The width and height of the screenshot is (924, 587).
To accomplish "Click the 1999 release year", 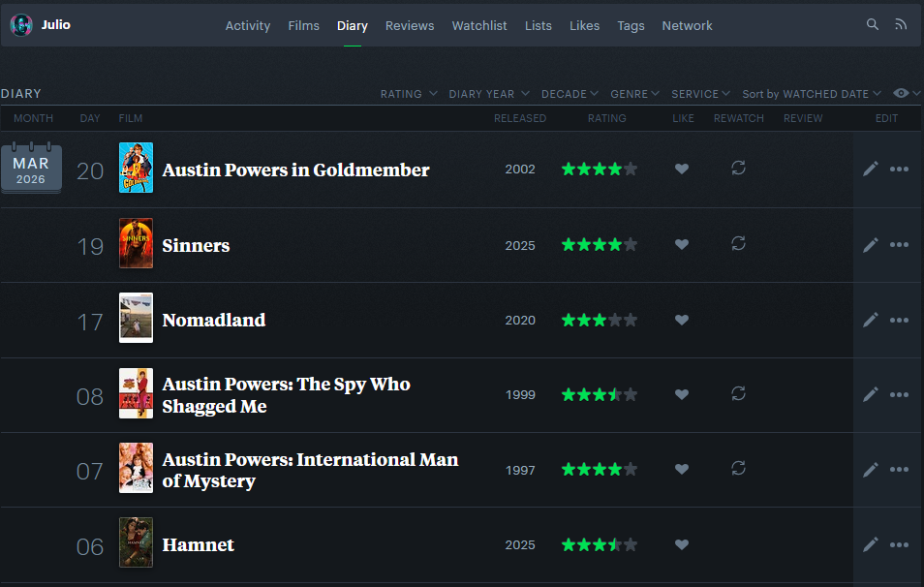I will 520,395.
